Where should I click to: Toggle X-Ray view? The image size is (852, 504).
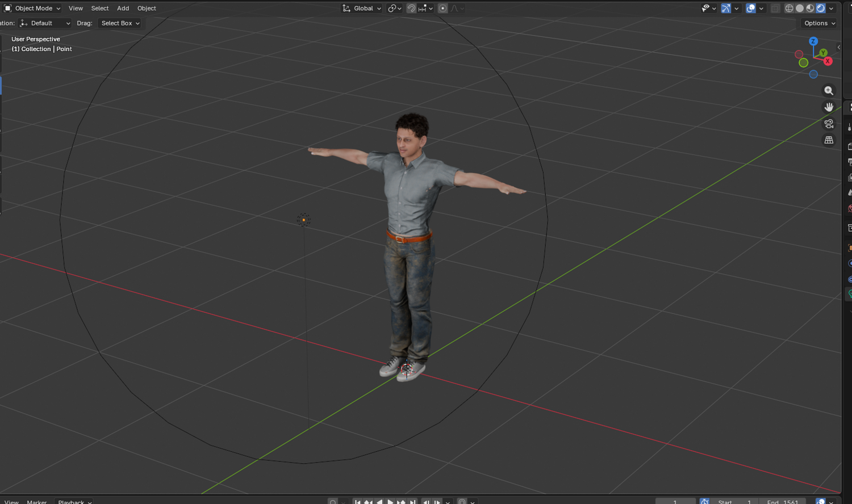point(775,9)
